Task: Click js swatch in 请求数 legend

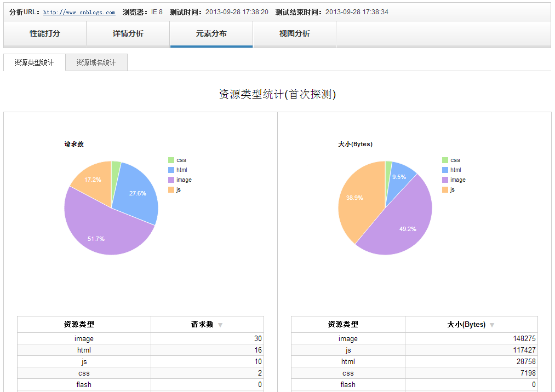Action: (x=171, y=189)
